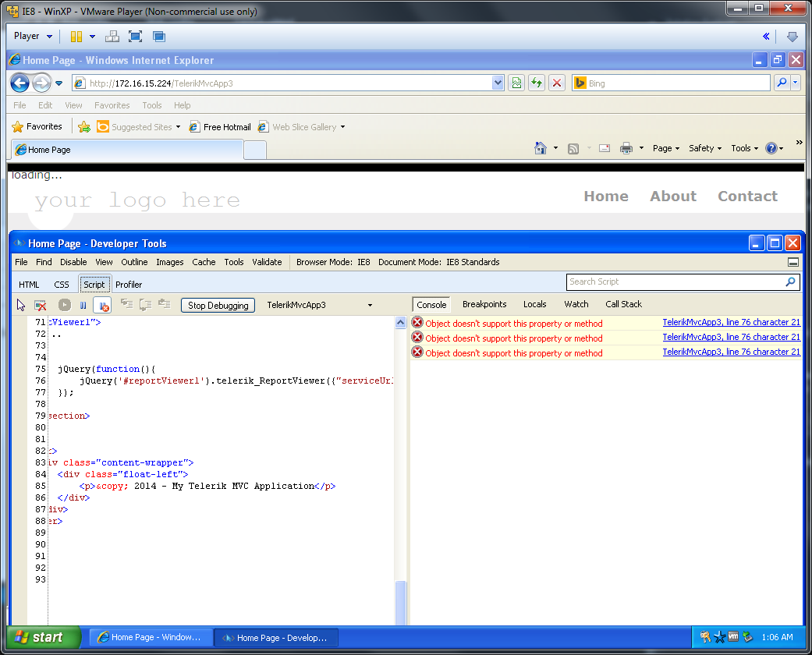
Task: Open the Validate menu in Developer Tools
Action: pos(267,262)
